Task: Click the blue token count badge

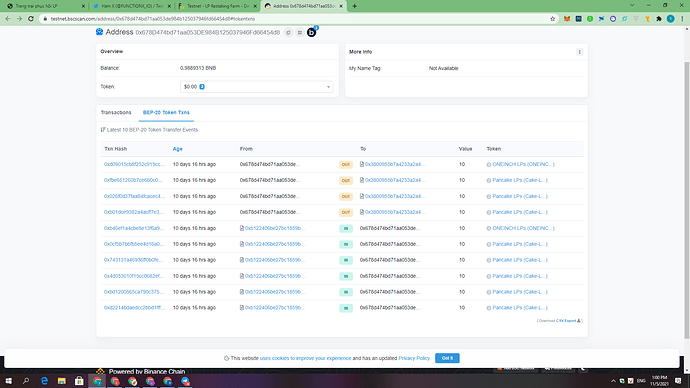Action: tap(202, 87)
